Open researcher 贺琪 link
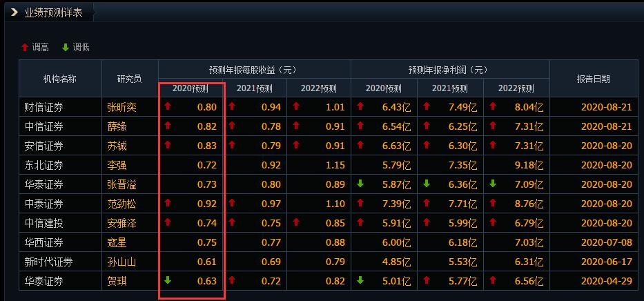 pos(117,282)
